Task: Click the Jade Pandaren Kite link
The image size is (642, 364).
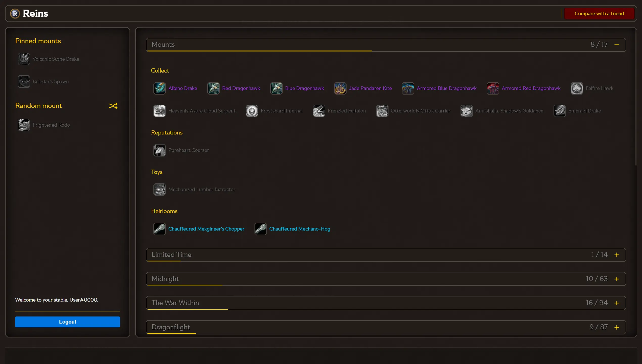Action: (x=370, y=88)
